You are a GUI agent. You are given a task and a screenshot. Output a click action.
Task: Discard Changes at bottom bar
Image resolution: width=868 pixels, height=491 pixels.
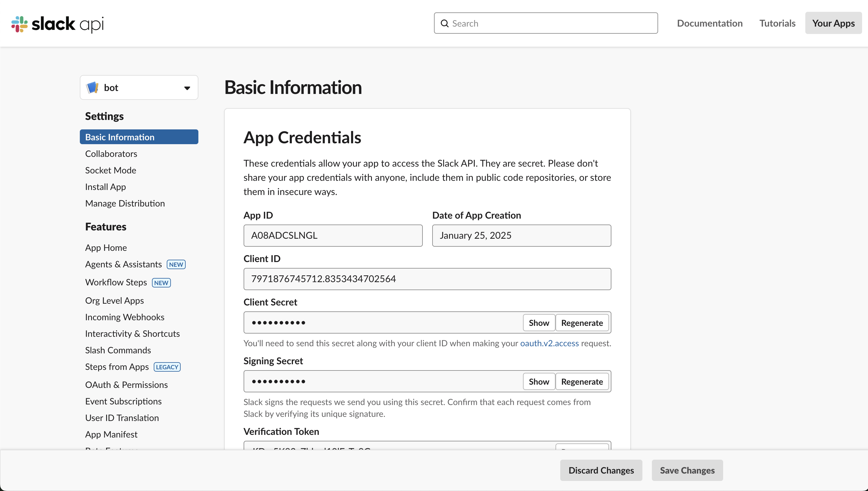pos(601,470)
